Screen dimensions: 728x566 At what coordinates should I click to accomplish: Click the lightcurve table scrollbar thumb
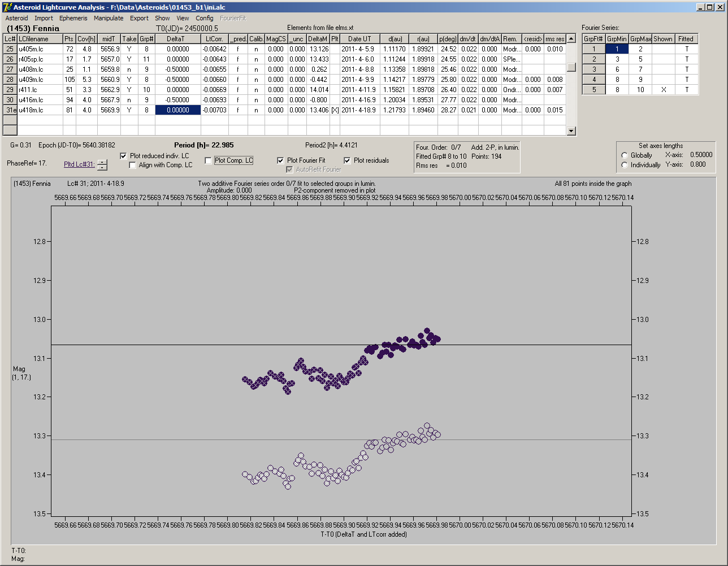pyautogui.click(x=571, y=67)
